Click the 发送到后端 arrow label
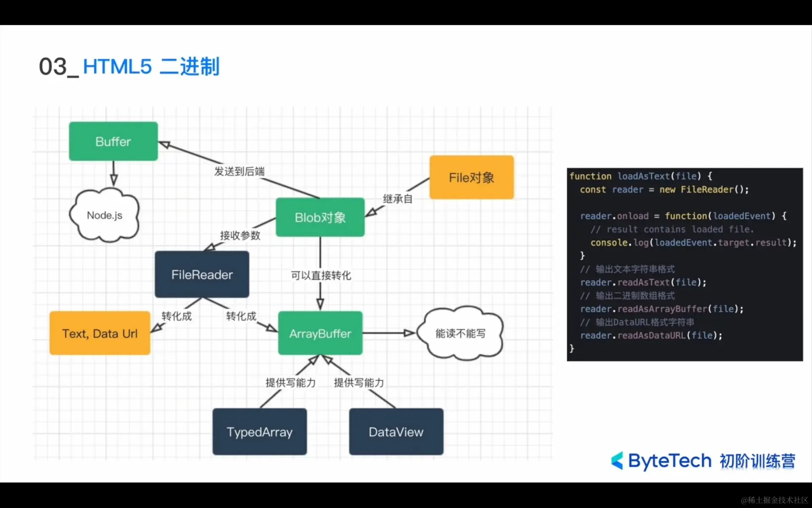 click(239, 171)
